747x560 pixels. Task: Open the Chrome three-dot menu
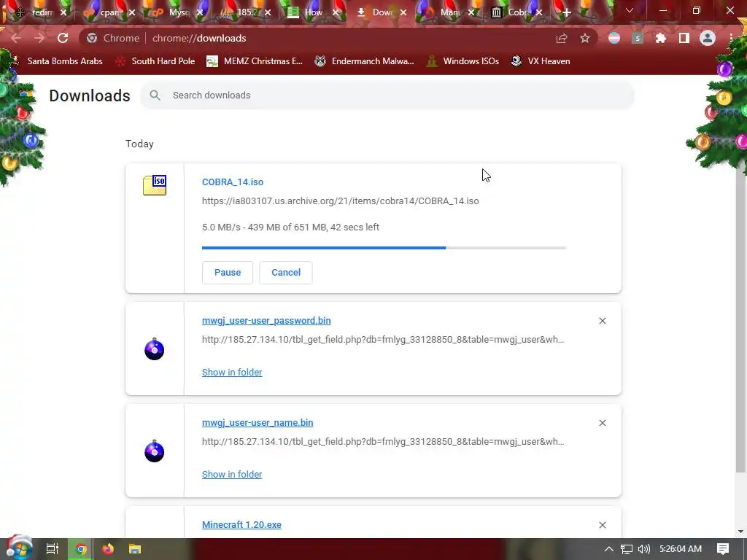pyautogui.click(x=731, y=38)
